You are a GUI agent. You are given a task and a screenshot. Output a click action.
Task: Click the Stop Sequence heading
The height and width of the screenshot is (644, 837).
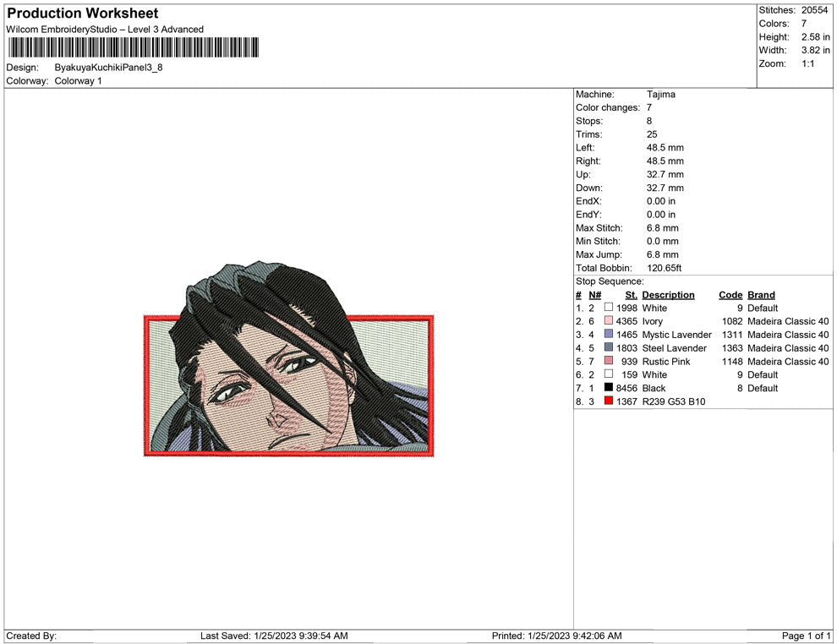[610, 281]
